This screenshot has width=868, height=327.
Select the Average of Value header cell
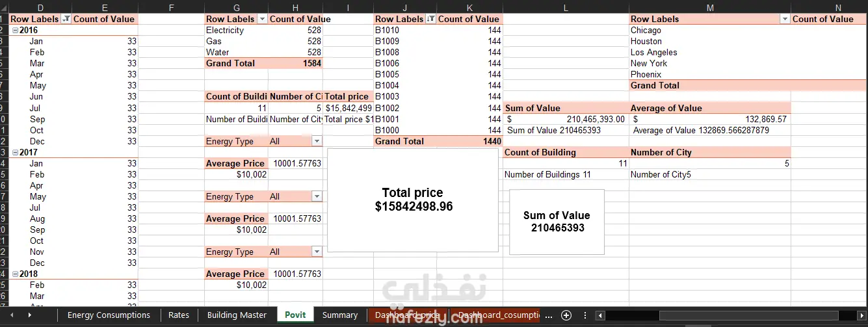pos(709,108)
